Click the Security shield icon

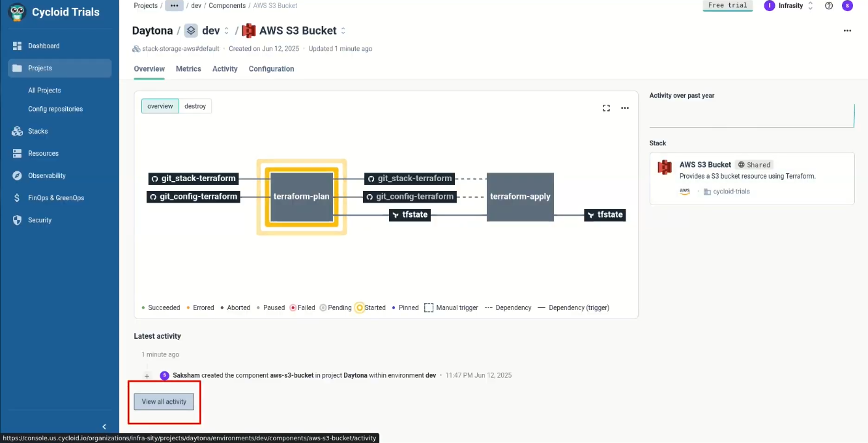coord(18,220)
